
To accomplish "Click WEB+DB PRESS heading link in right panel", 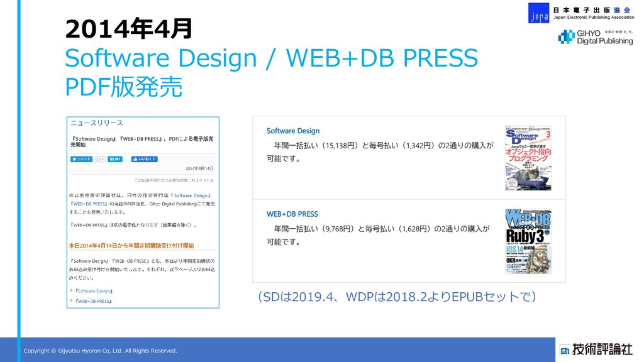I will point(292,214).
